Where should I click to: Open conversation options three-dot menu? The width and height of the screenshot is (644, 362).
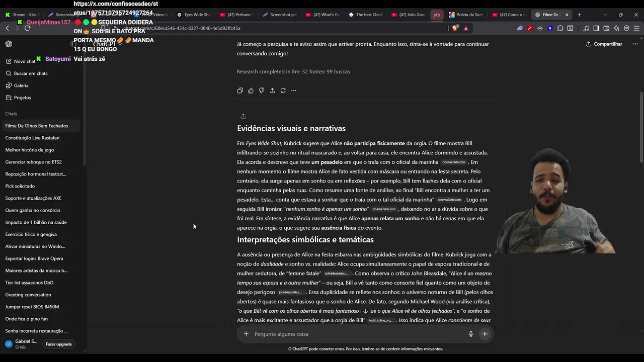pyautogui.click(x=635, y=44)
